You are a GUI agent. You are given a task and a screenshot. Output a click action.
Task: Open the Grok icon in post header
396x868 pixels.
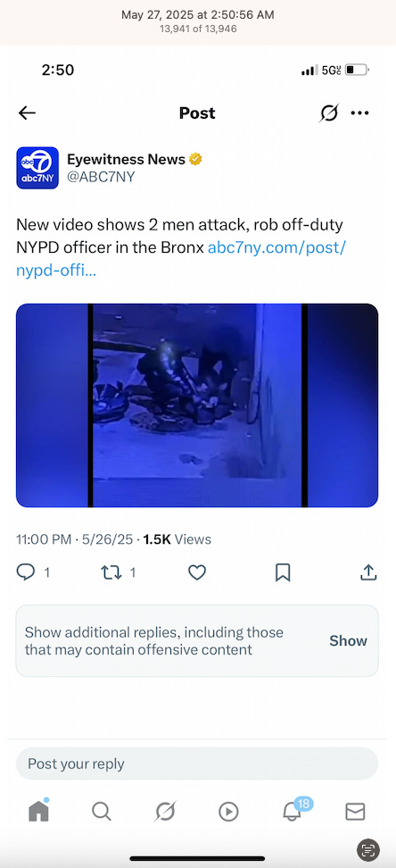(x=329, y=113)
